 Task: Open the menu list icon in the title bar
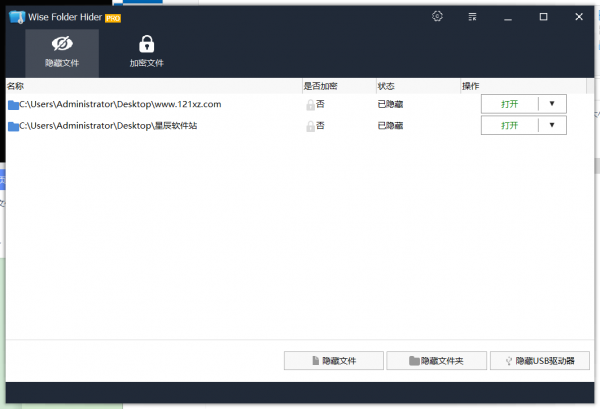(x=473, y=16)
